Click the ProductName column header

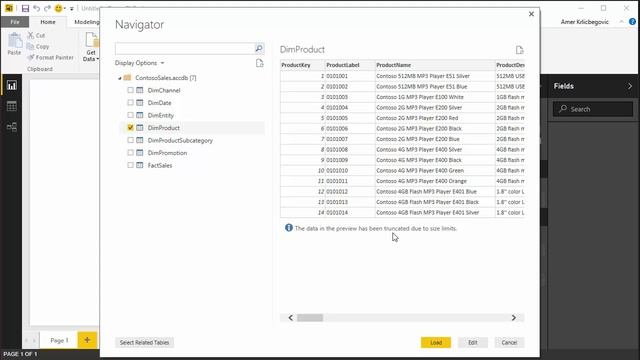435,65
